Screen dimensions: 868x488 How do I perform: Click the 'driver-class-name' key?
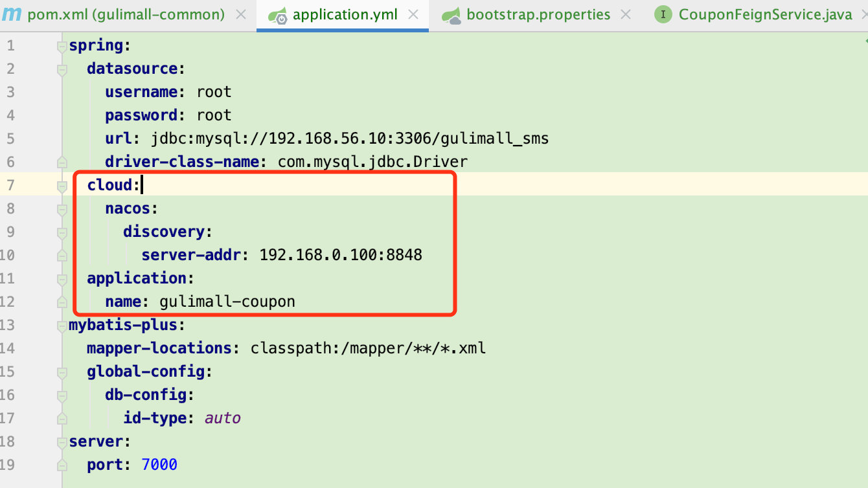(x=182, y=162)
